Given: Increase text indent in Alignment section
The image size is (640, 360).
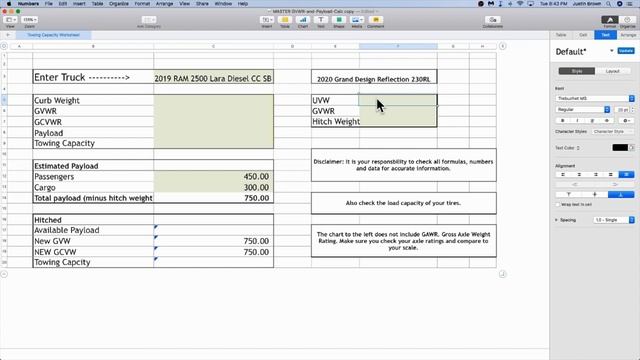Looking at the screenshot, I should point(615,184).
